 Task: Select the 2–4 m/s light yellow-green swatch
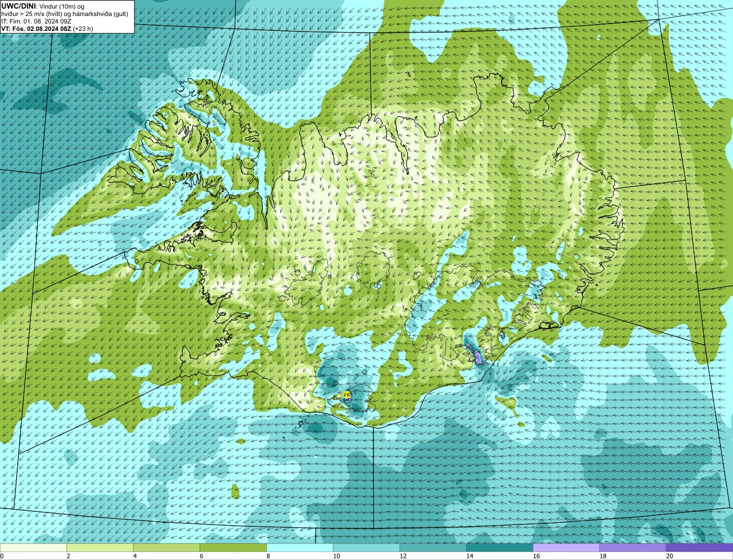pos(100,548)
